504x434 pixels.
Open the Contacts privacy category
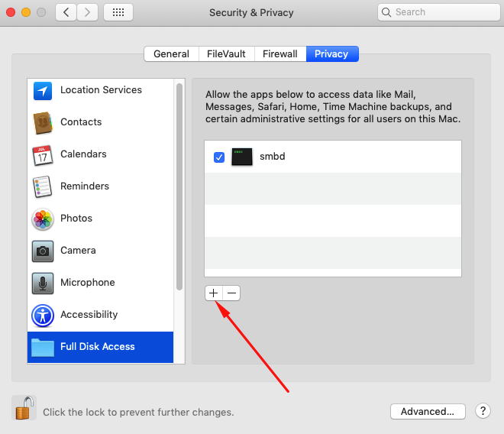[x=80, y=122]
